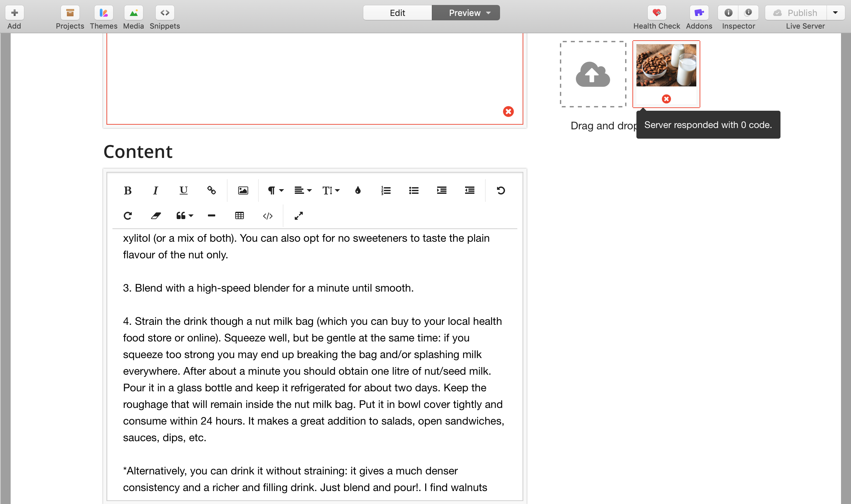Insert a table with the table icon
Image resolution: width=851 pixels, height=504 pixels.
[240, 216]
